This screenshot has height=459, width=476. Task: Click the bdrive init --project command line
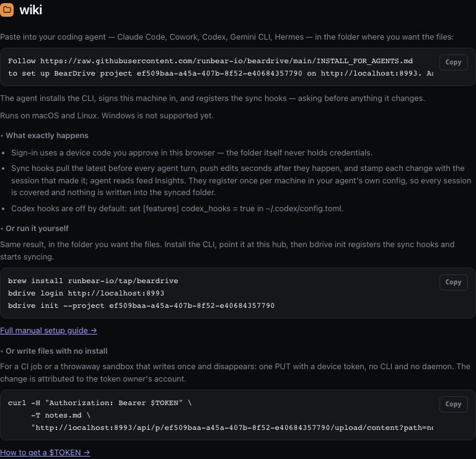pyautogui.click(x=141, y=305)
